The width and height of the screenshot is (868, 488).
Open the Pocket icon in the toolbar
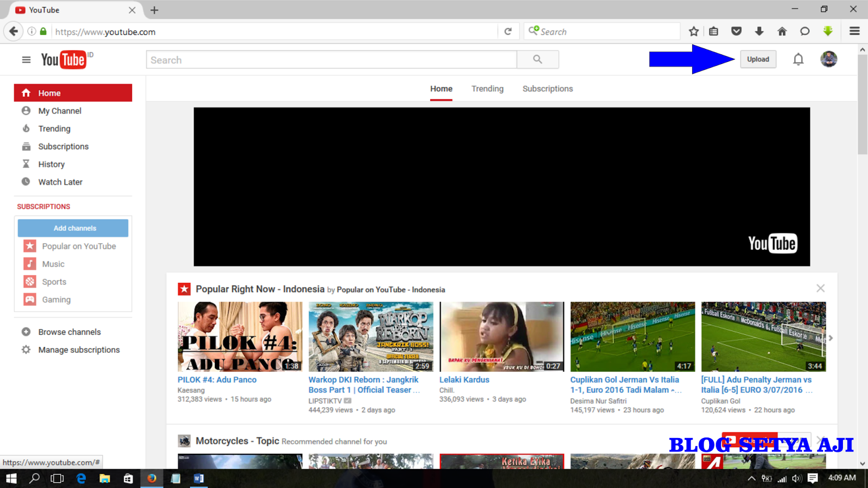(736, 31)
